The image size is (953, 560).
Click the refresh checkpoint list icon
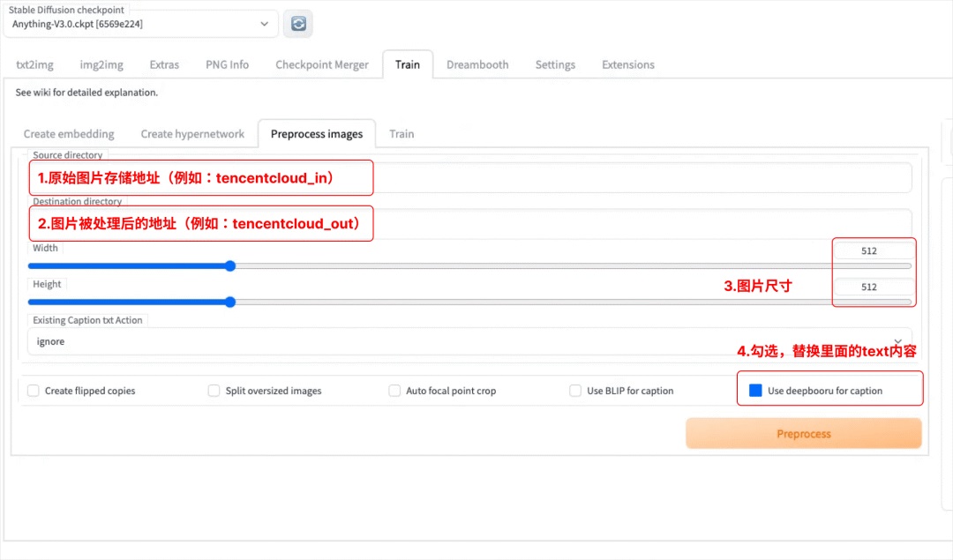[298, 24]
